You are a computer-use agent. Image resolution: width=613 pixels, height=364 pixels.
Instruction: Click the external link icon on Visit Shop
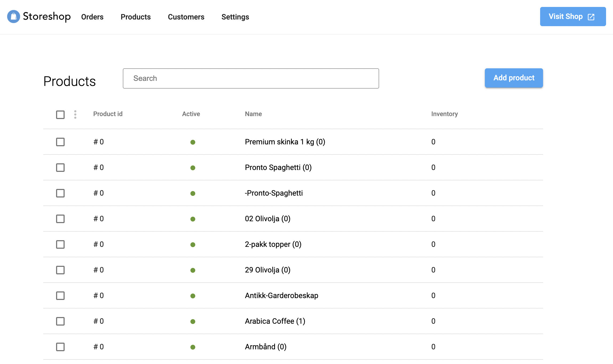coord(591,17)
